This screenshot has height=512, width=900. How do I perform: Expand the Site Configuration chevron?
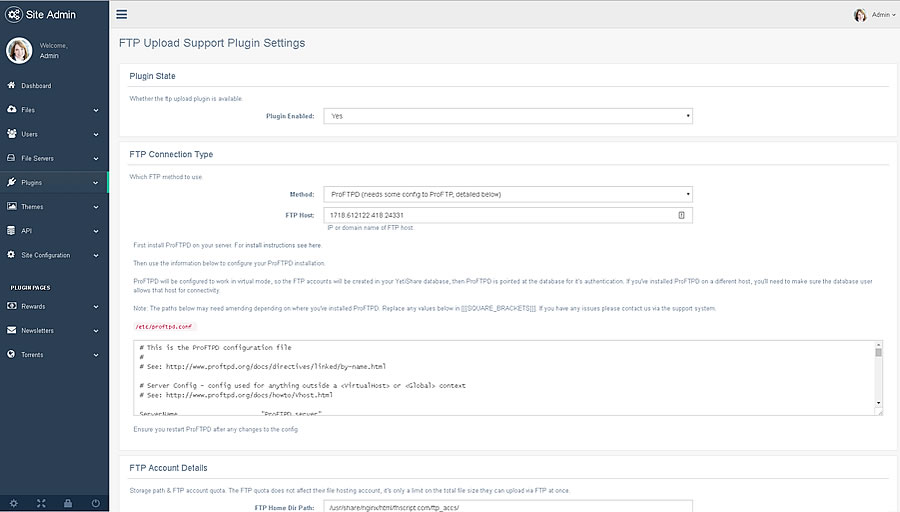click(96, 255)
